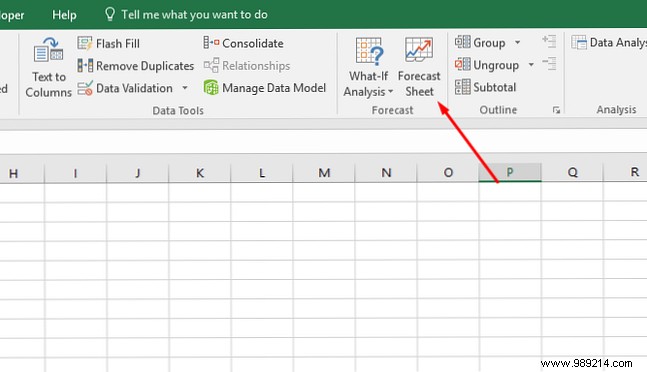Click the Subtotal icon
The width and height of the screenshot is (647, 372).
pyautogui.click(x=463, y=87)
